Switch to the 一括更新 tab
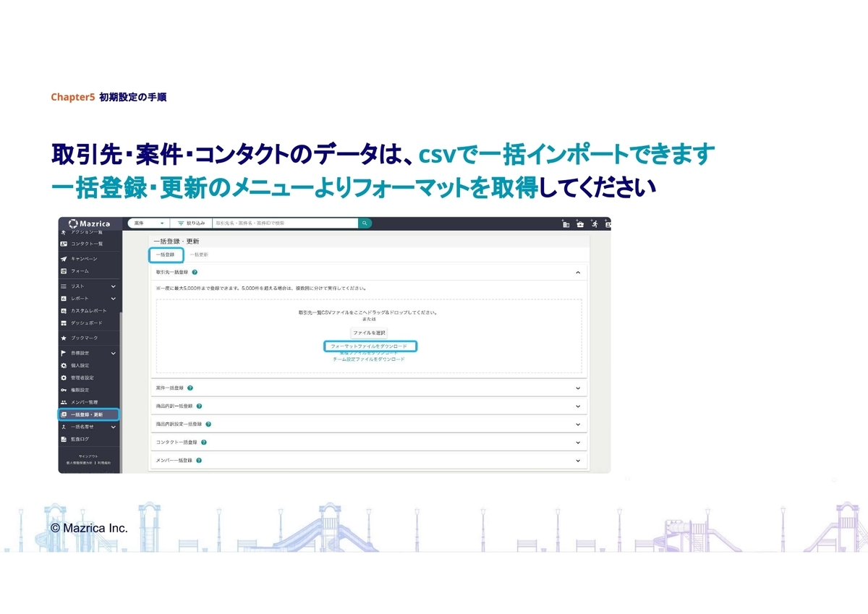 [199, 255]
